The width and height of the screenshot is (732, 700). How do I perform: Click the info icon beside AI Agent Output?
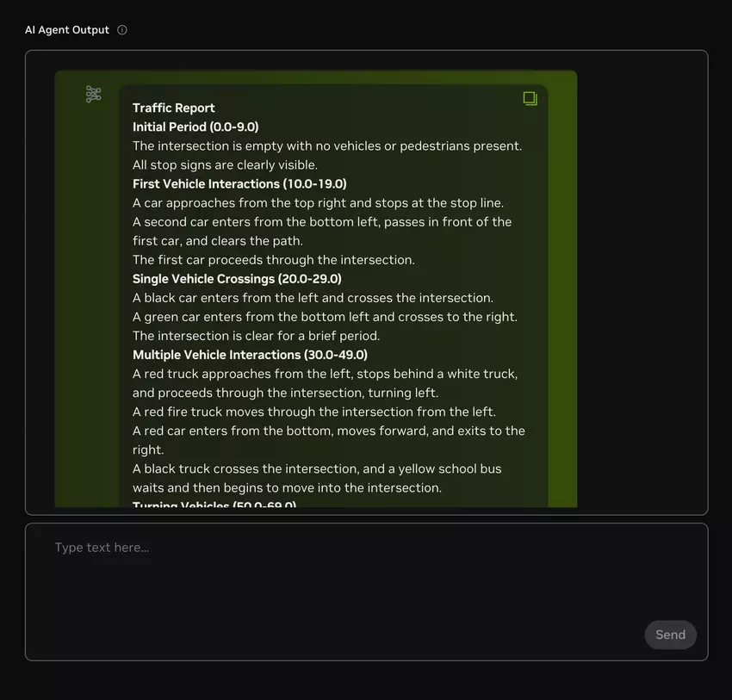(x=122, y=30)
